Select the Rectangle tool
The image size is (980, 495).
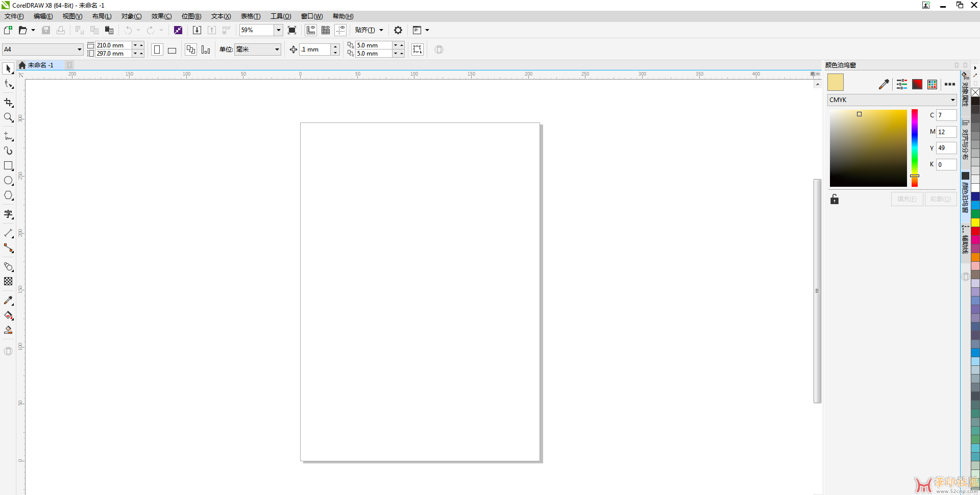(x=8, y=166)
